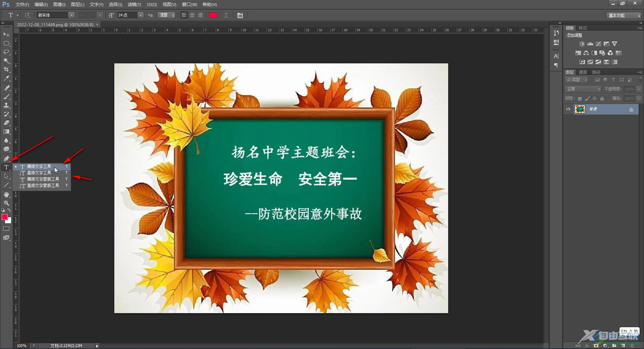Select the Hand tool
The width and height of the screenshot is (644, 349).
pyautogui.click(x=6, y=194)
